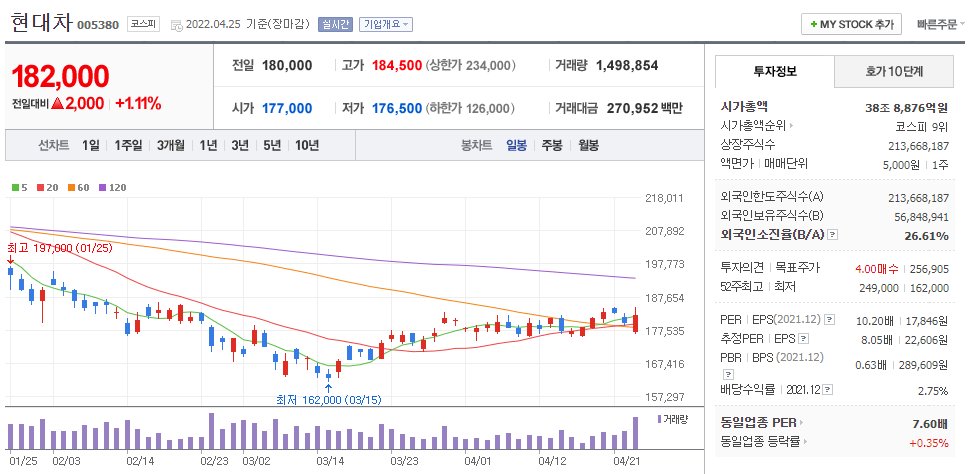The height and width of the screenshot is (474, 970).
Task: Open help icon beside 배당수익률 2021.12
Action: tap(828, 390)
